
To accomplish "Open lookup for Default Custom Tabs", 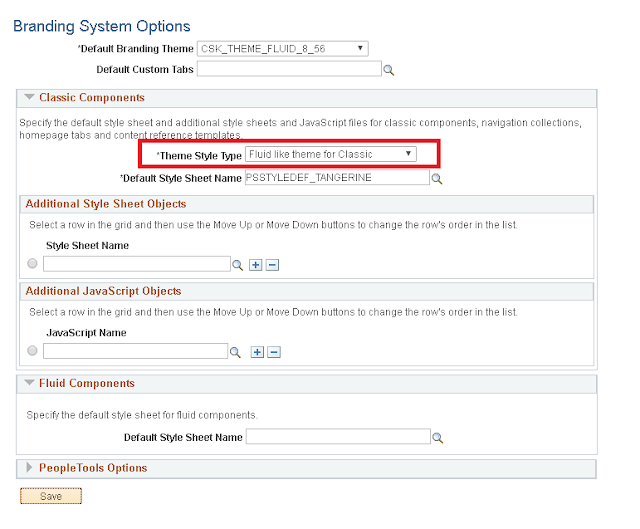I will 389,70.
